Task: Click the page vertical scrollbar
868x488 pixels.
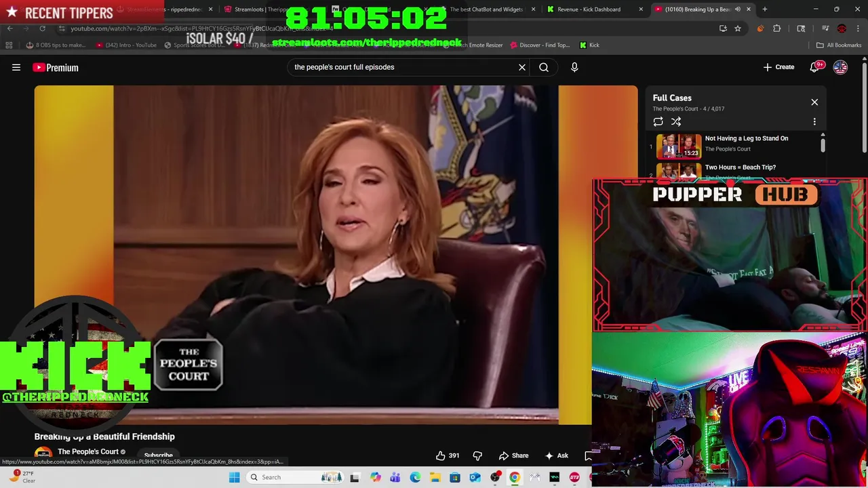Action: [x=864, y=108]
